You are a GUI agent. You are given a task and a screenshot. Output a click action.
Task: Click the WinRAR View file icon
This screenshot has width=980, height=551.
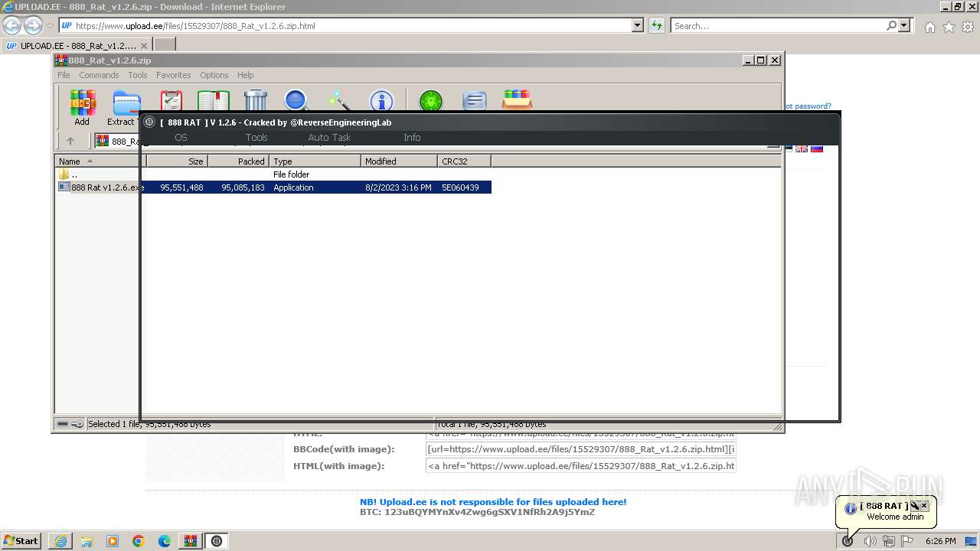tap(214, 101)
